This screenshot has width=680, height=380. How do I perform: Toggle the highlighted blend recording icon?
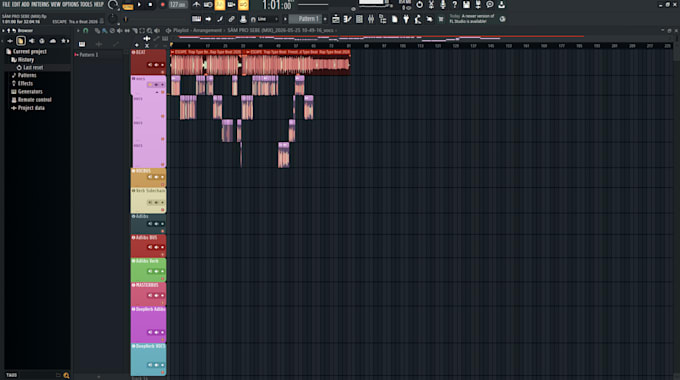coord(220,5)
